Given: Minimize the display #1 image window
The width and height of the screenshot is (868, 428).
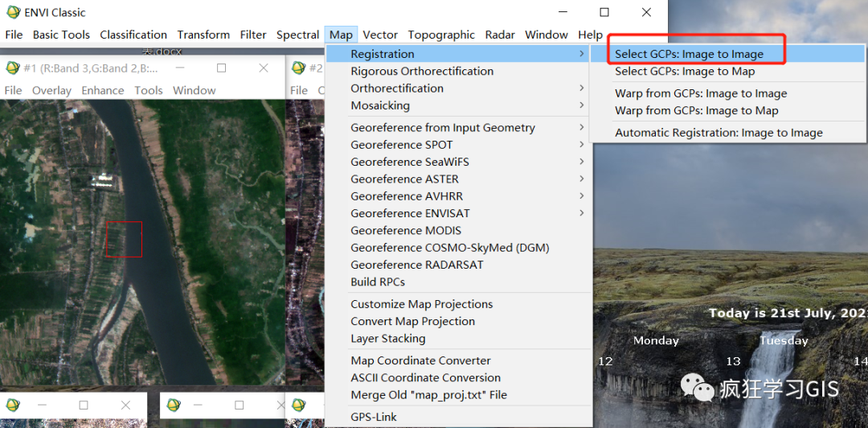Looking at the screenshot, I should pyautogui.click(x=180, y=68).
